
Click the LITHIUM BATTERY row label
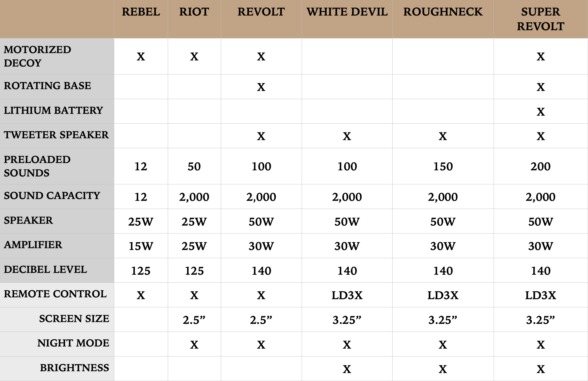click(53, 111)
